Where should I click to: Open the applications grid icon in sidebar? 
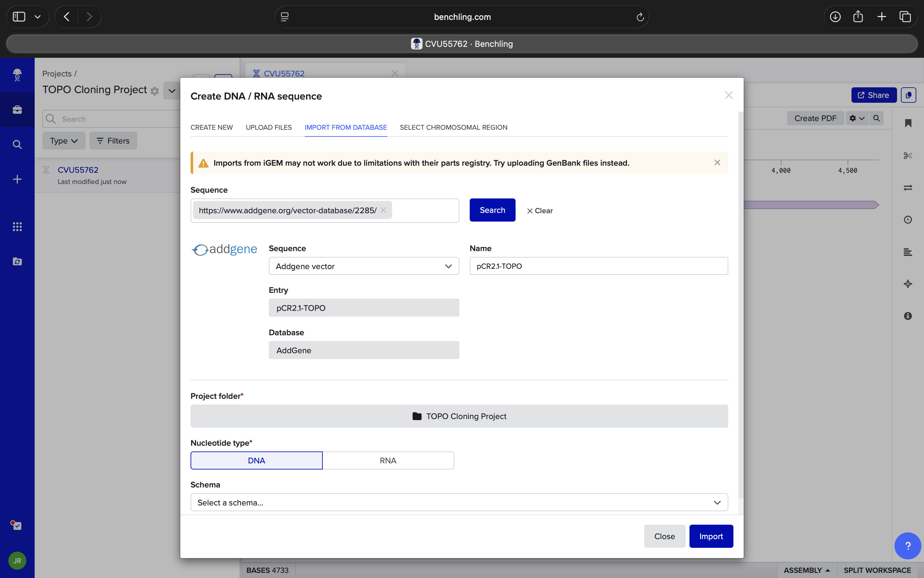(17, 227)
